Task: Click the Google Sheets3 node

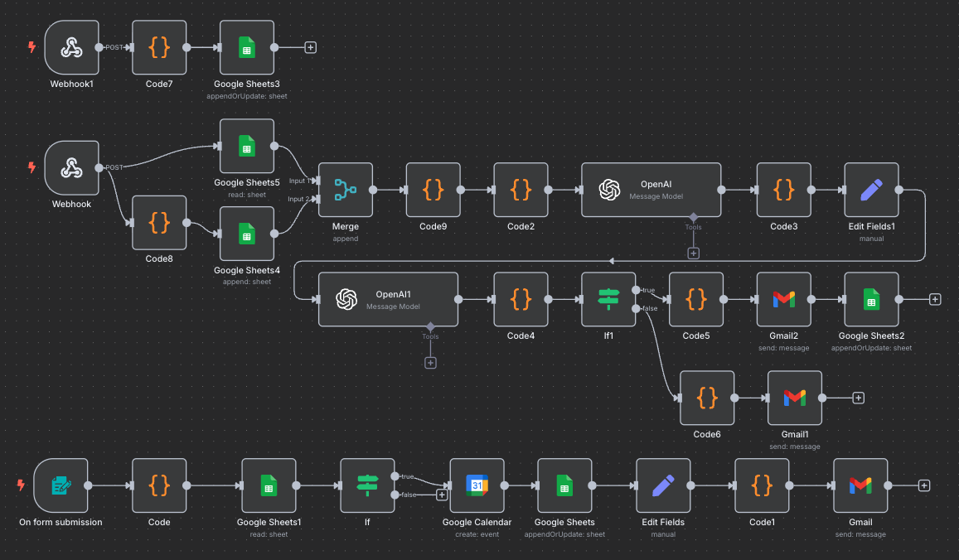Action: pos(247,48)
